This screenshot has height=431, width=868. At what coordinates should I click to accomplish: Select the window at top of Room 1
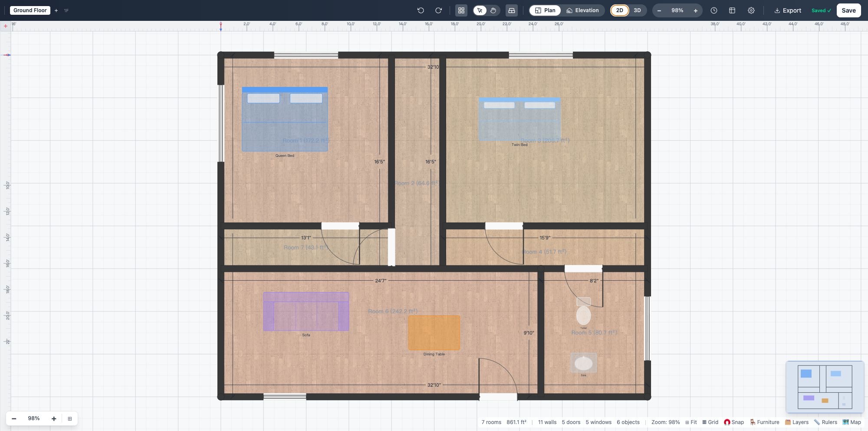306,55
